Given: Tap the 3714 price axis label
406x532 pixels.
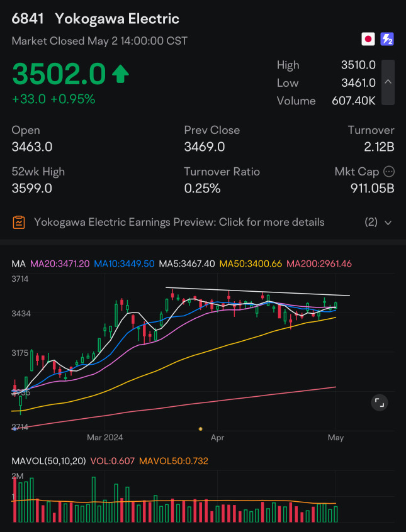Looking at the screenshot, I should 20,279.
